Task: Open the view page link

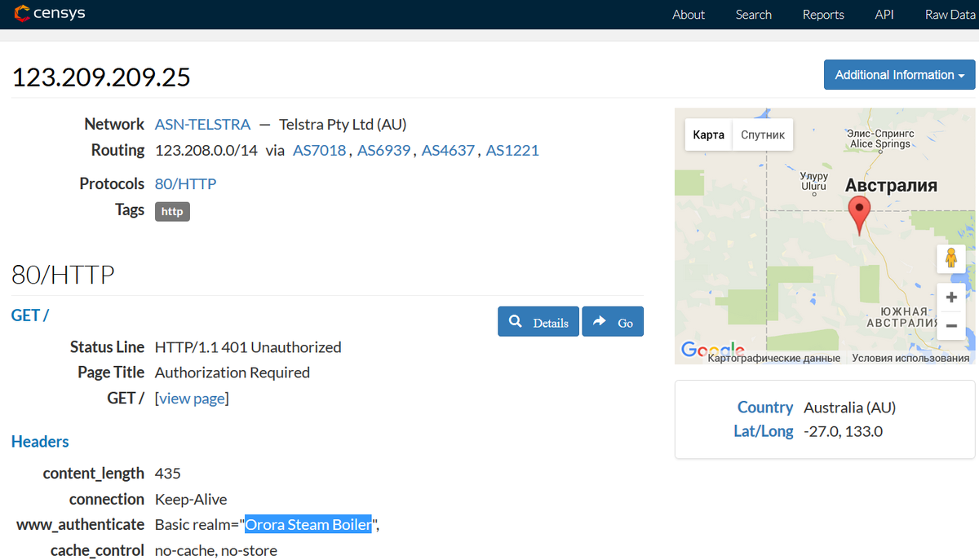Action: 192,399
